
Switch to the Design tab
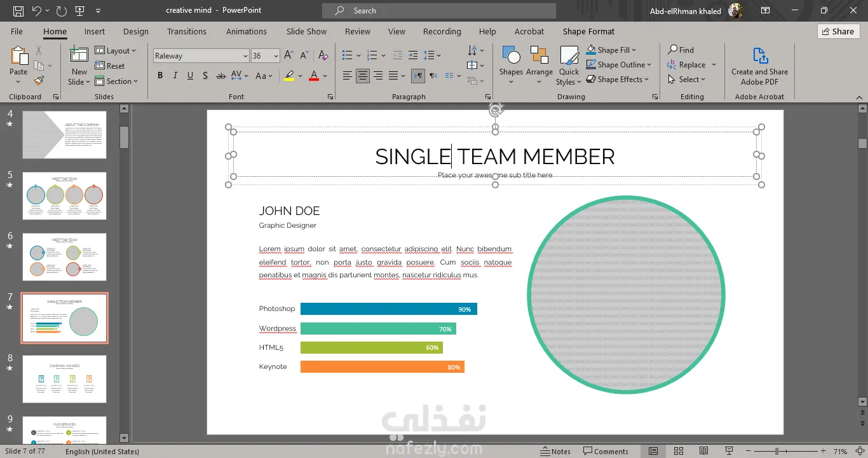click(136, 31)
